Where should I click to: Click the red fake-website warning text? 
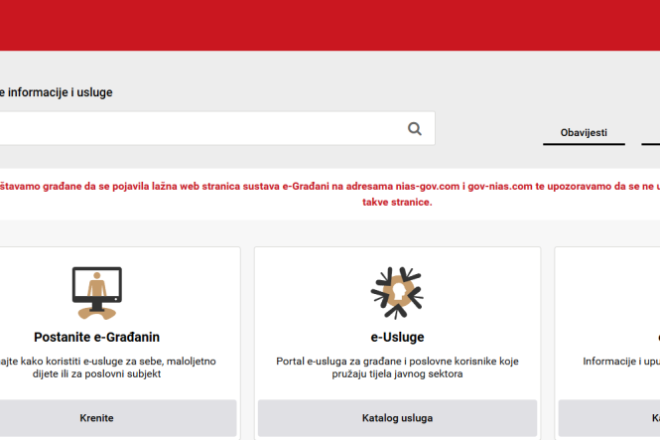[x=330, y=194]
